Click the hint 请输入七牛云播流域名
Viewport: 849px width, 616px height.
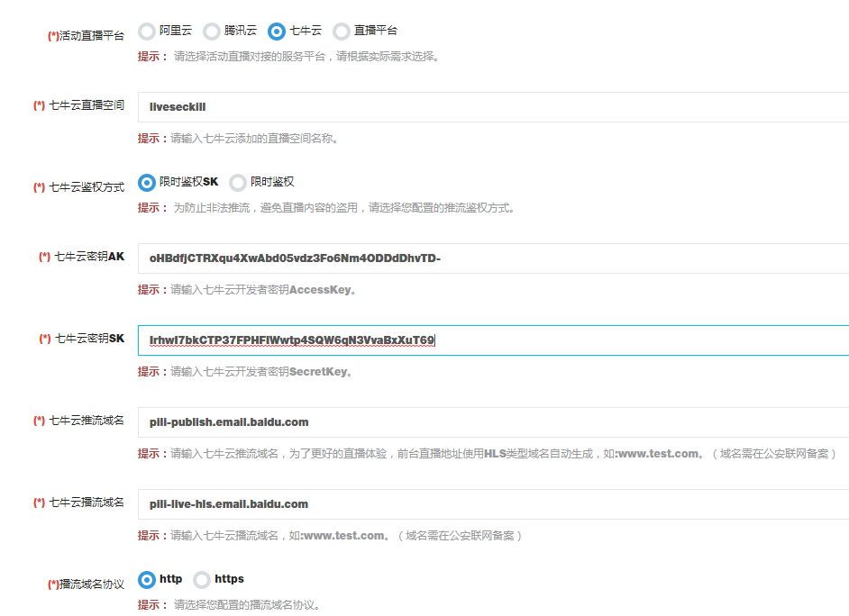click(330, 536)
